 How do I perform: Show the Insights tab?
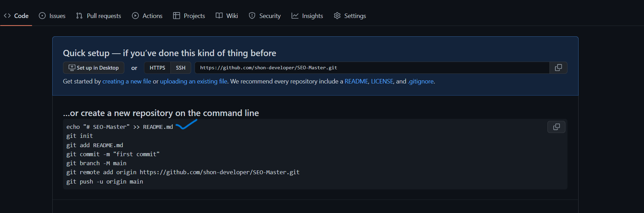click(307, 16)
